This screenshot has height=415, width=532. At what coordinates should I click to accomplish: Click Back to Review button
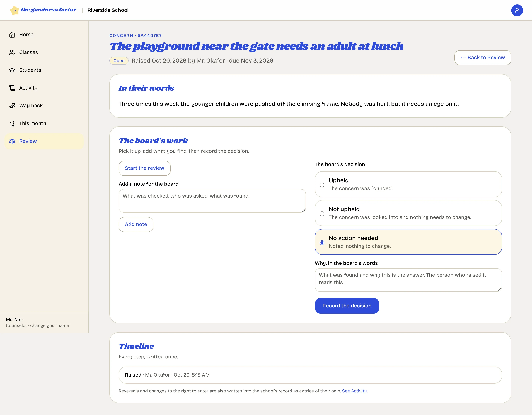[482, 58]
